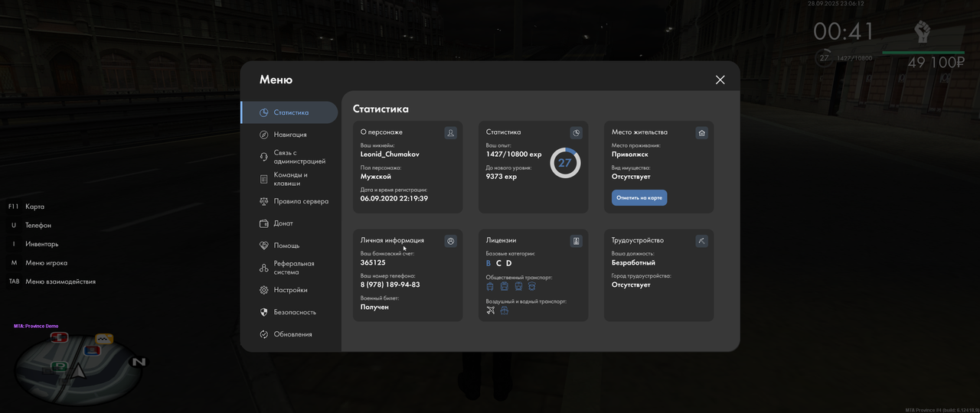980x413 pixels.
Task: Click the boat license icon
Action: [505, 311]
